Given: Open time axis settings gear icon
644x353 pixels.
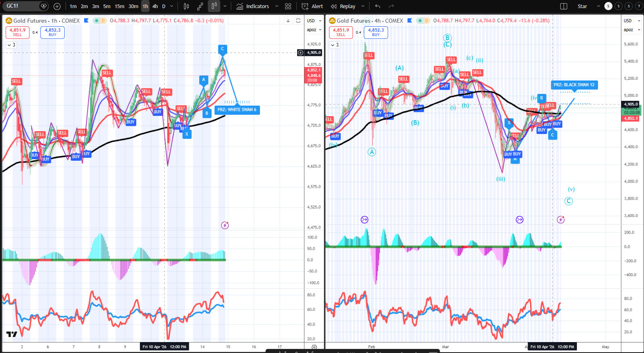Looking at the screenshot, I should click(314, 347).
